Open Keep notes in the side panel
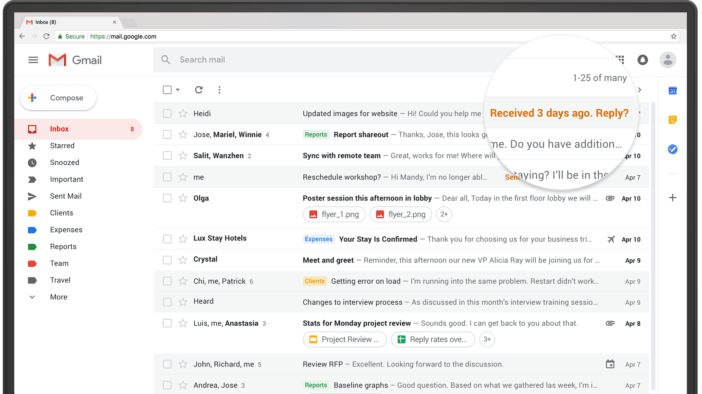The image size is (702, 394). coord(672,120)
